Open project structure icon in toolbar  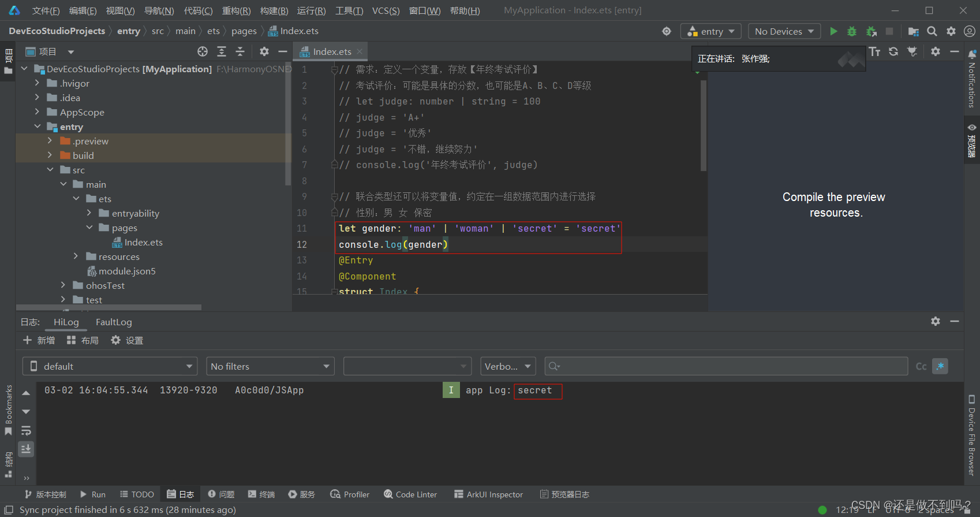(913, 31)
